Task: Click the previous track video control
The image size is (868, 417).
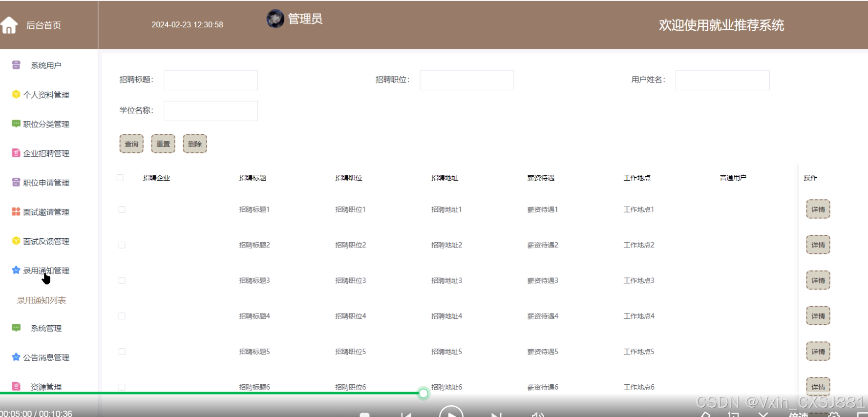Action: click(x=406, y=415)
